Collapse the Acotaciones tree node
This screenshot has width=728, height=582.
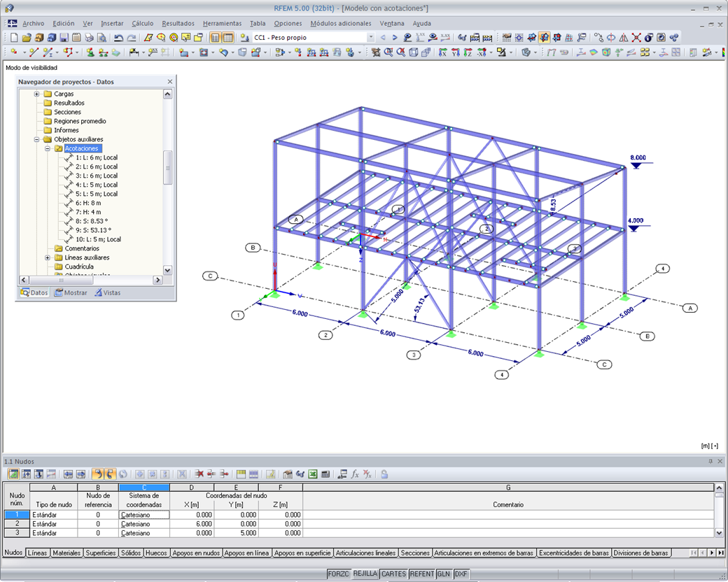(48, 148)
